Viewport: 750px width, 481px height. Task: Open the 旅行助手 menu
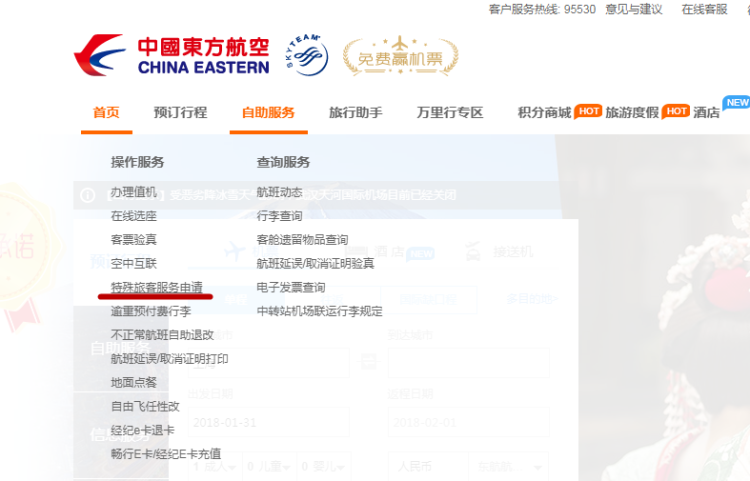click(x=356, y=112)
